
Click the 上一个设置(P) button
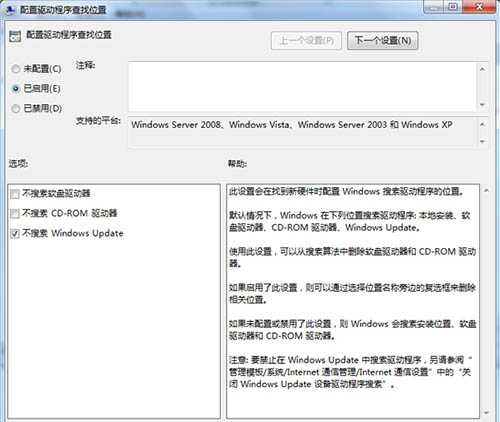point(306,41)
